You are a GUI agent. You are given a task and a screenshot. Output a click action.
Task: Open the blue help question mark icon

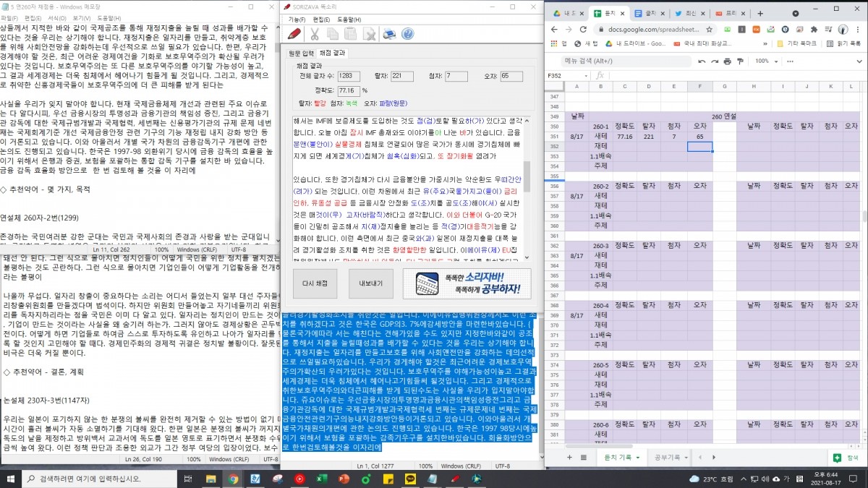click(x=407, y=34)
